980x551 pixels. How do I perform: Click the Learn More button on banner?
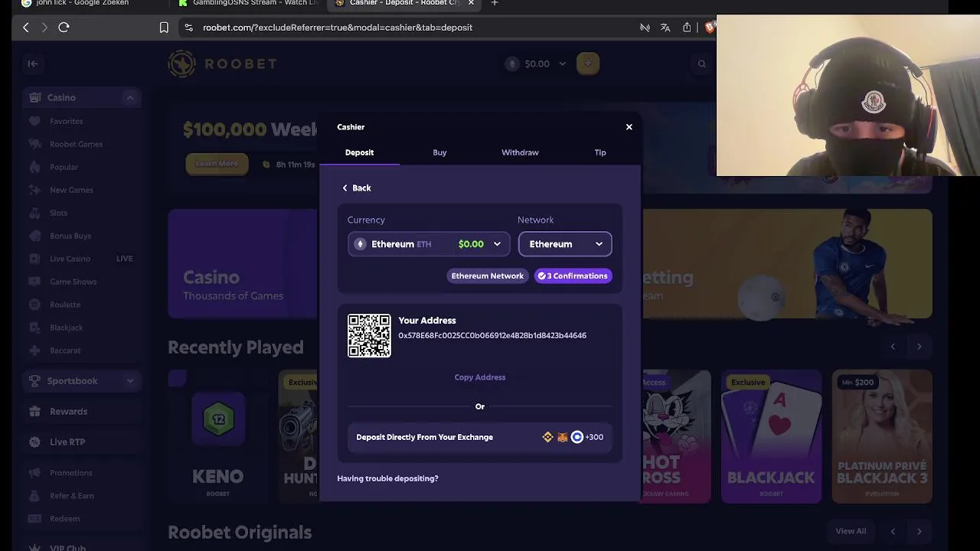[217, 164]
